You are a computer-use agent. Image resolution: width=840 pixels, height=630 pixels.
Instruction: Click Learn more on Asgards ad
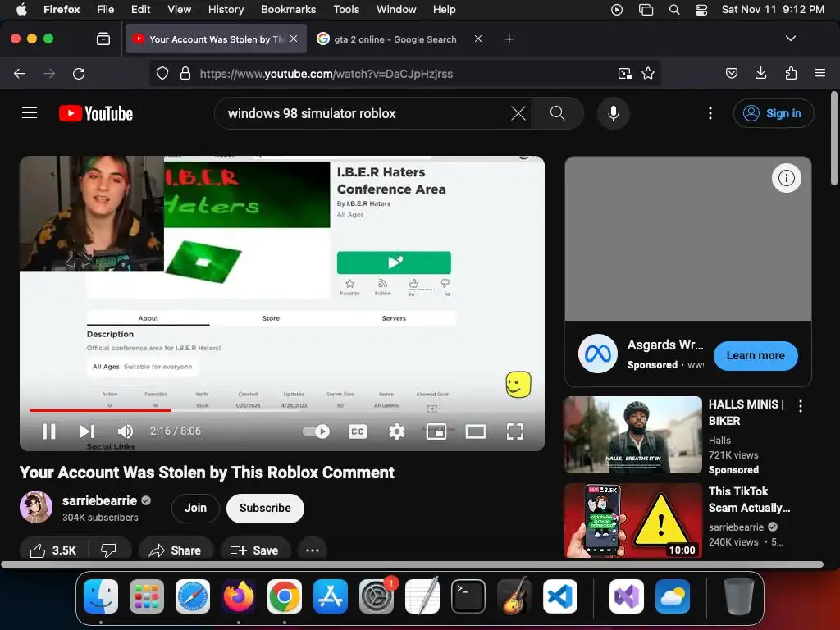point(756,356)
